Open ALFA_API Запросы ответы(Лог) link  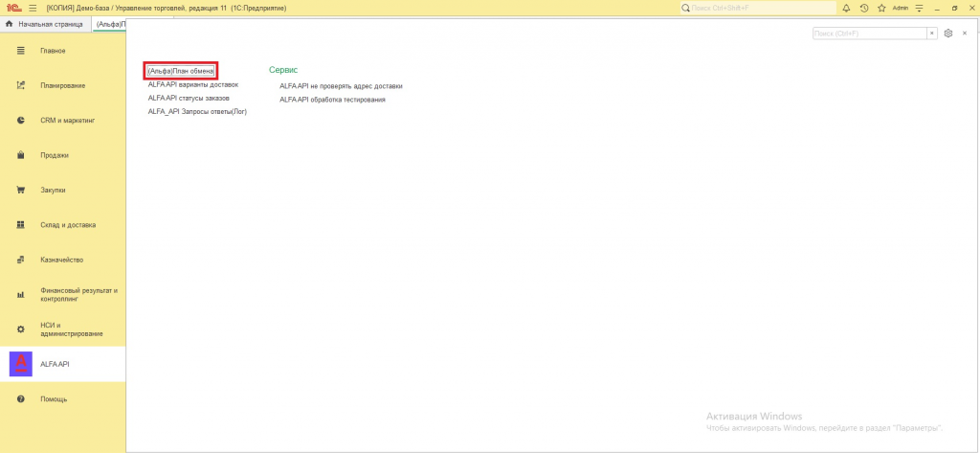197,112
